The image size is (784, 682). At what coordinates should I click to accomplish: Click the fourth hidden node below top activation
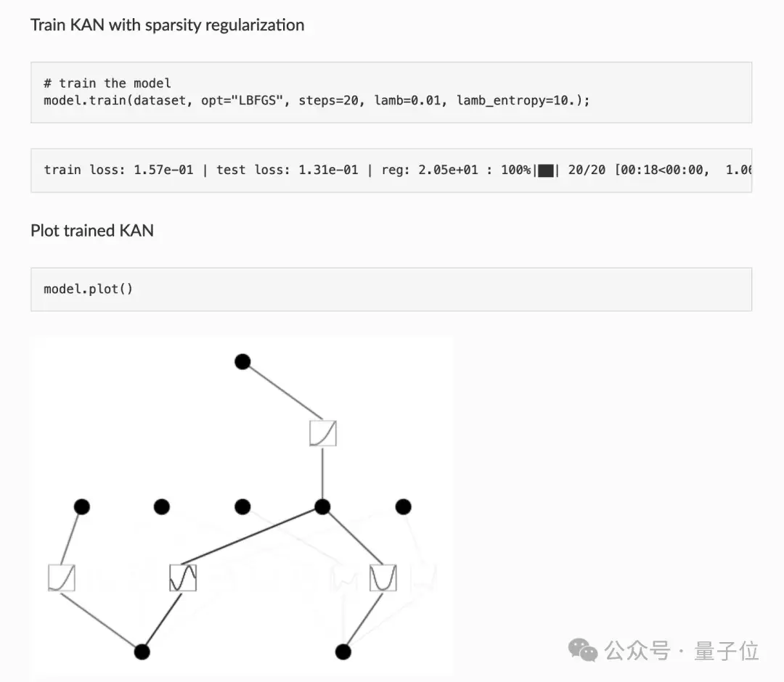click(x=322, y=506)
